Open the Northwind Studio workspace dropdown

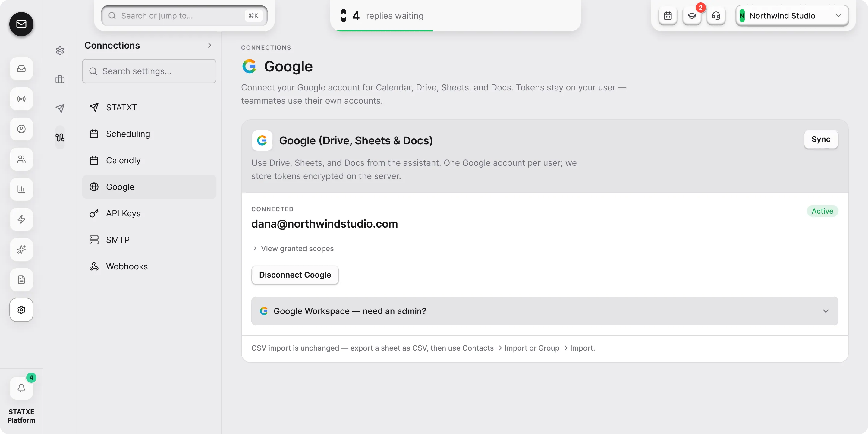(x=792, y=15)
